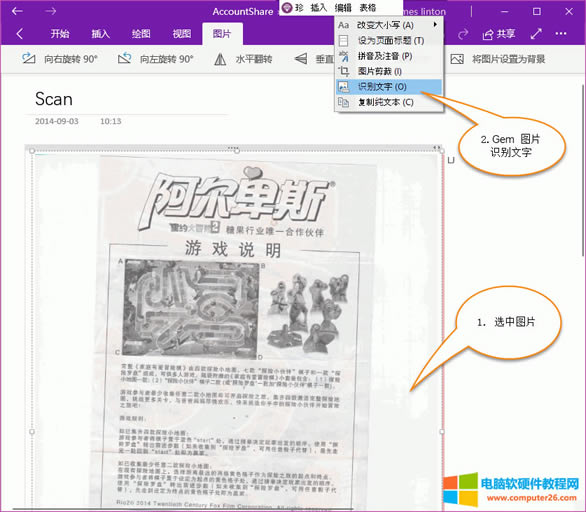The image size is (586, 512).
Task: Click the redo arrow in the ribbon
Action: (x=463, y=34)
